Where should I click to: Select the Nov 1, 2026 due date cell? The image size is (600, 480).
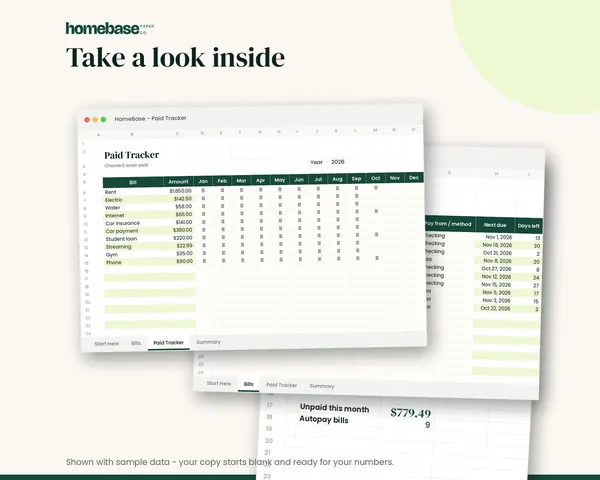(x=494, y=237)
